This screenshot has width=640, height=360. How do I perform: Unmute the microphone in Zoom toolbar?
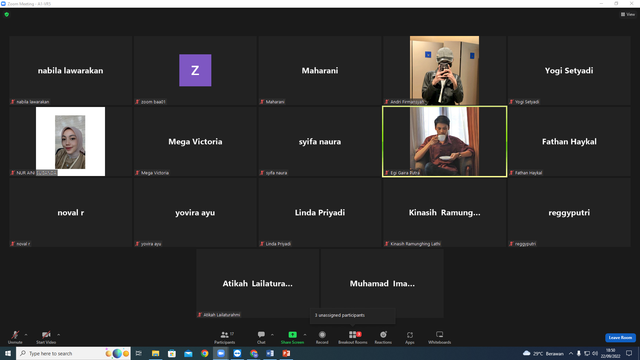[x=15, y=337]
